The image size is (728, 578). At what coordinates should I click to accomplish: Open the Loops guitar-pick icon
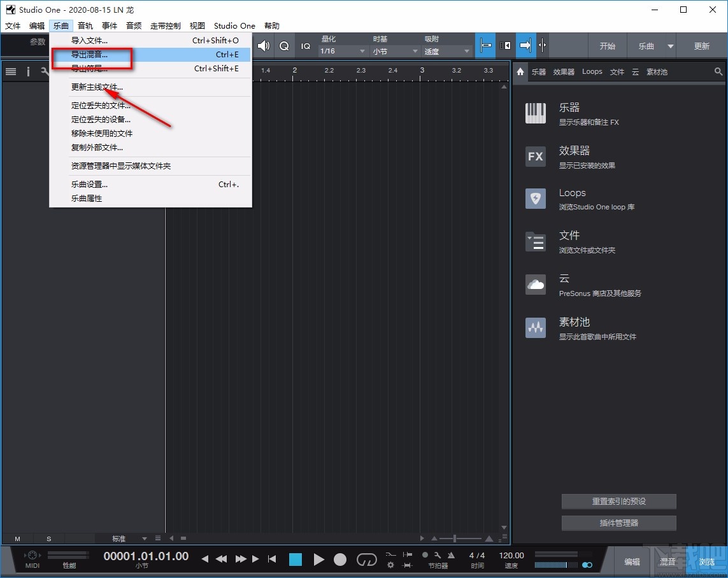[535, 199]
